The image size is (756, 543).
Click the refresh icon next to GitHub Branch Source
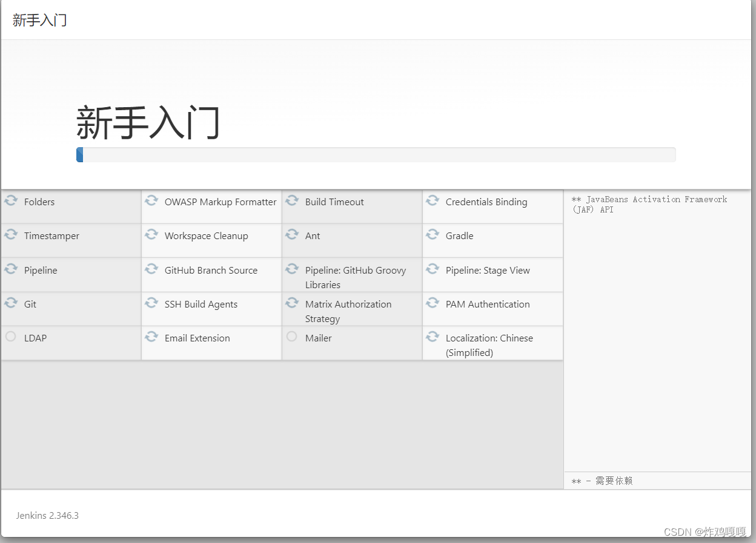(x=151, y=269)
